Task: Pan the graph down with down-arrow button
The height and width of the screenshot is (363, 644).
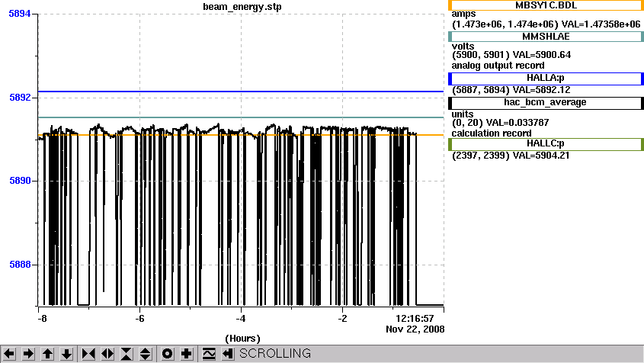Action: tap(66, 354)
